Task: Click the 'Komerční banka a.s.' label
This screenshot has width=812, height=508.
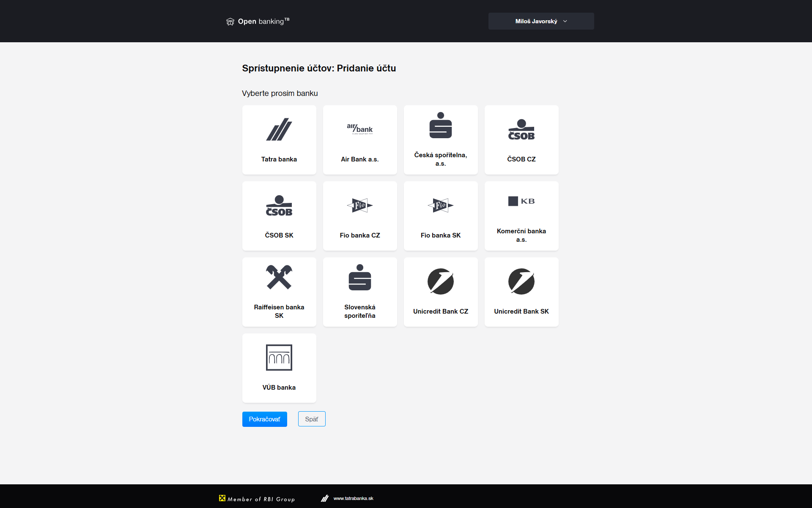Action: pos(521,235)
